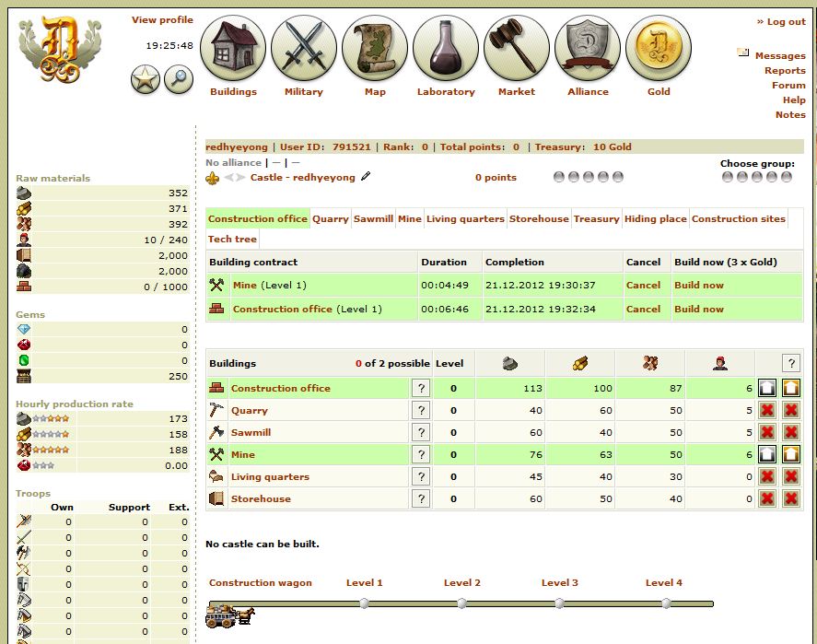
Task: Switch to Construction office tab
Action: click(x=257, y=219)
